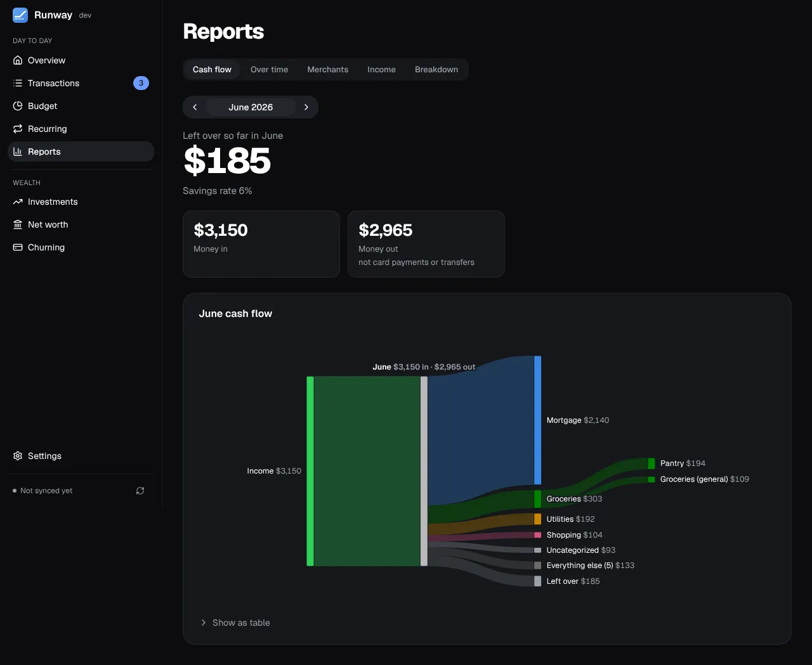Click the orange Utilities node

538,519
